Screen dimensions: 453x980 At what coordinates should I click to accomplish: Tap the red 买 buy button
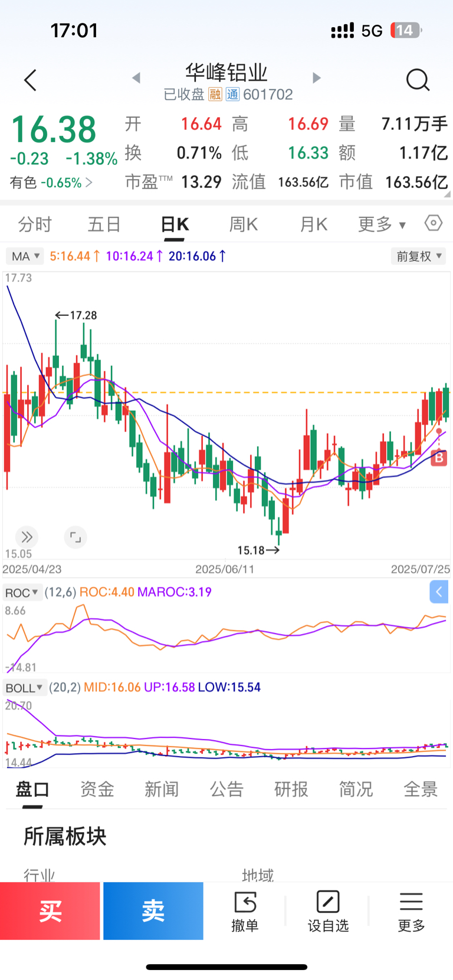coord(50,910)
